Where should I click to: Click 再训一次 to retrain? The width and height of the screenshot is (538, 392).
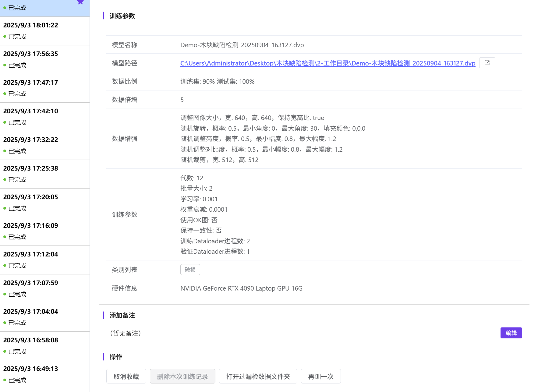pos(320,376)
